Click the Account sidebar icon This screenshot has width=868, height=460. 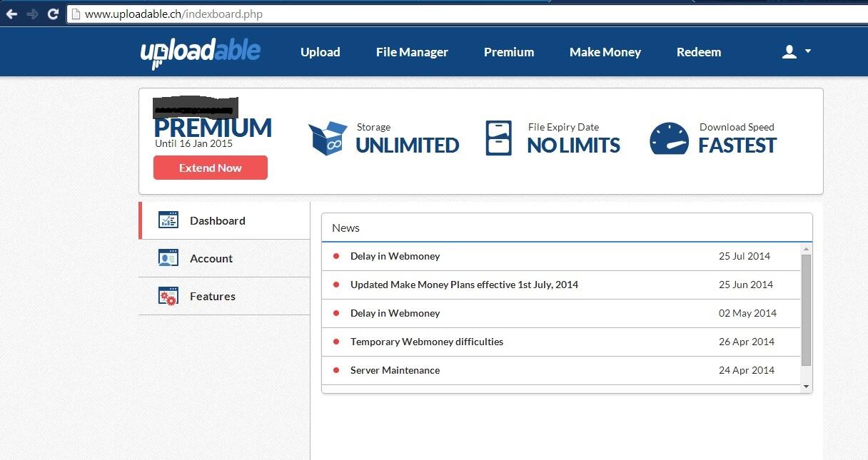click(168, 257)
